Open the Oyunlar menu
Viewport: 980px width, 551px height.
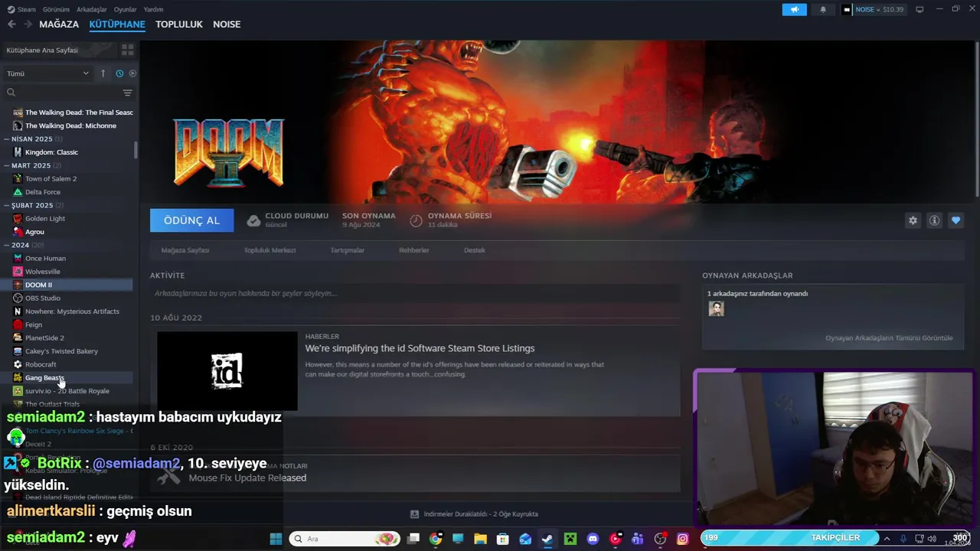tap(125, 9)
